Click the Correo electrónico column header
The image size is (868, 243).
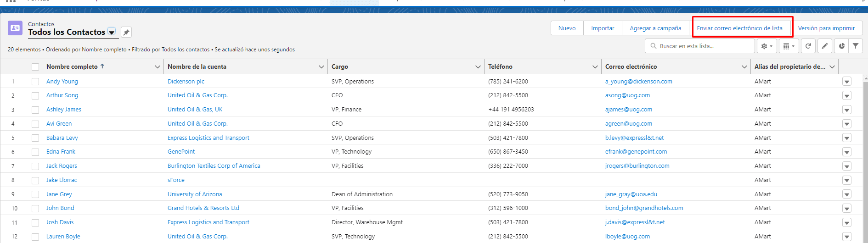tap(631, 67)
